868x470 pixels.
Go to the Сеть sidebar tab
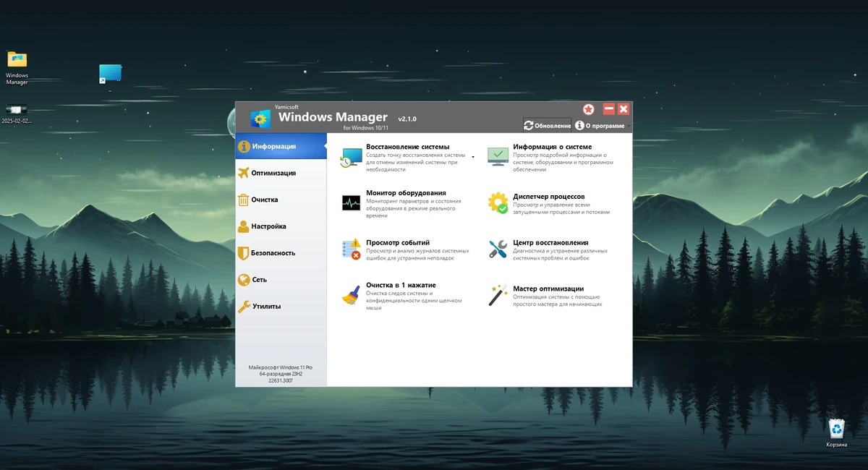coord(281,279)
